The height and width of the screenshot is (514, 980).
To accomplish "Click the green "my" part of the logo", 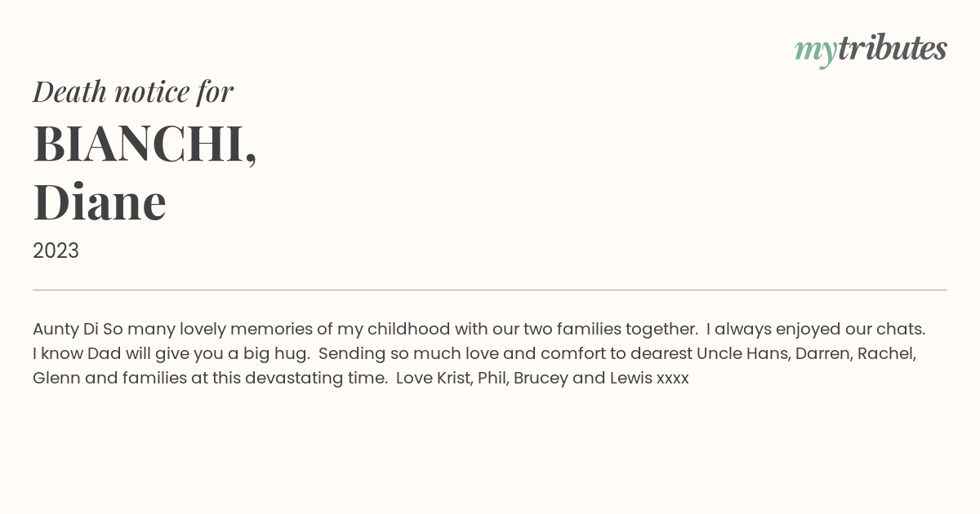I will coord(816,53).
